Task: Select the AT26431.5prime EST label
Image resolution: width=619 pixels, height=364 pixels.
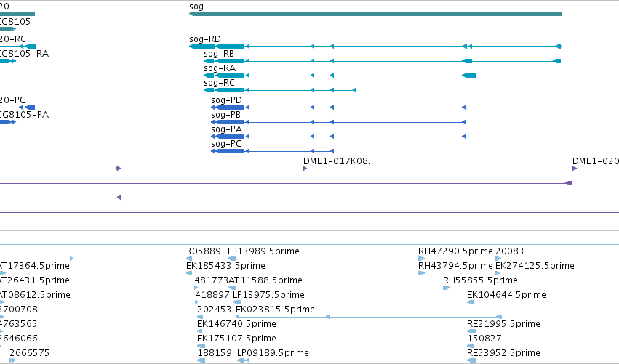Action: click(x=35, y=280)
